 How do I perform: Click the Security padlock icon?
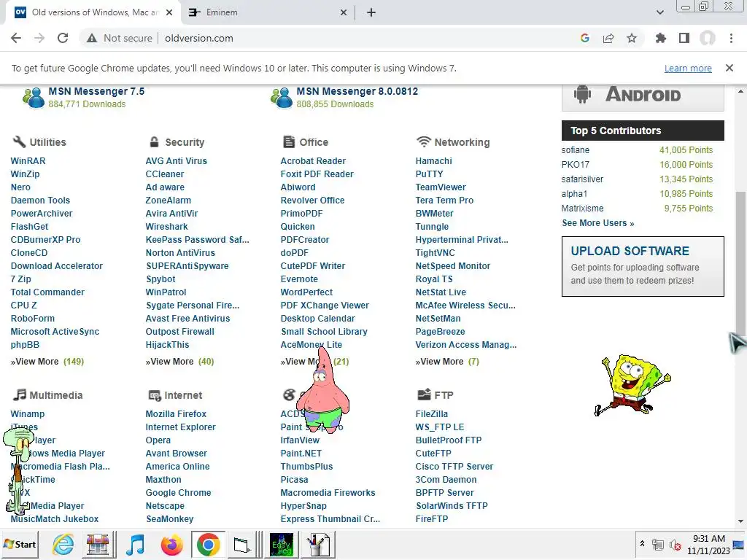[x=154, y=142]
